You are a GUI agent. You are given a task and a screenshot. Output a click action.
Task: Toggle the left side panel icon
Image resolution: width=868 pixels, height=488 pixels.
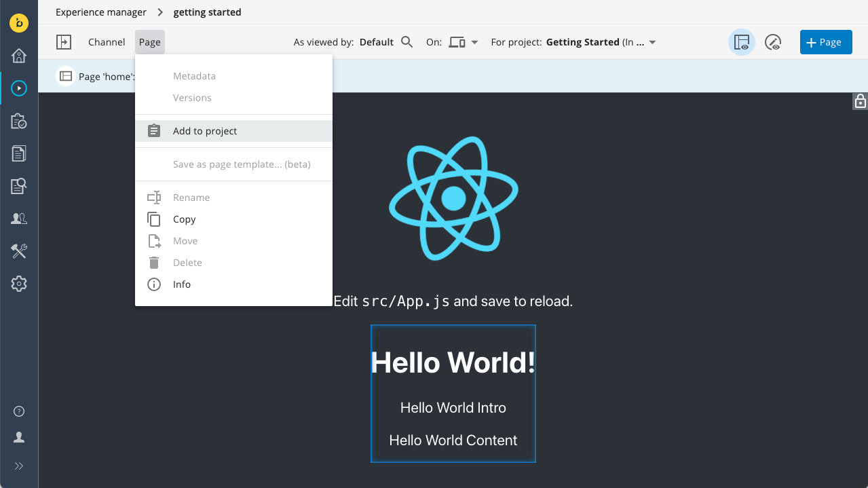63,42
